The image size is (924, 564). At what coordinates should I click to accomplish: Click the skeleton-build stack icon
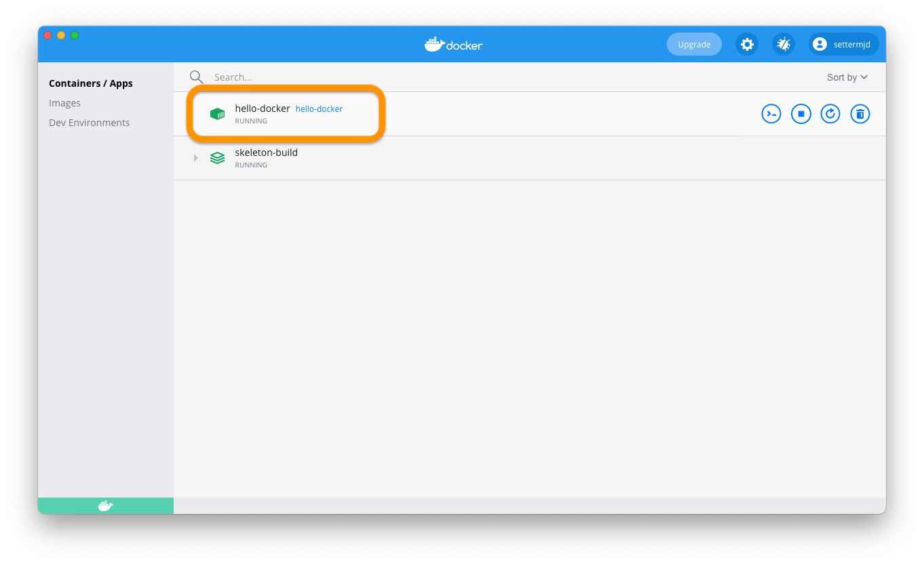click(x=217, y=158)
